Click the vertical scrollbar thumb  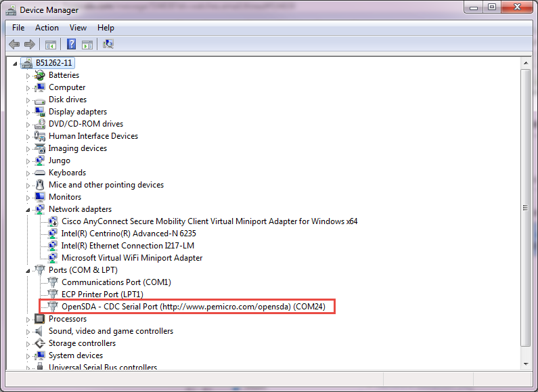[x=526, y=208]
